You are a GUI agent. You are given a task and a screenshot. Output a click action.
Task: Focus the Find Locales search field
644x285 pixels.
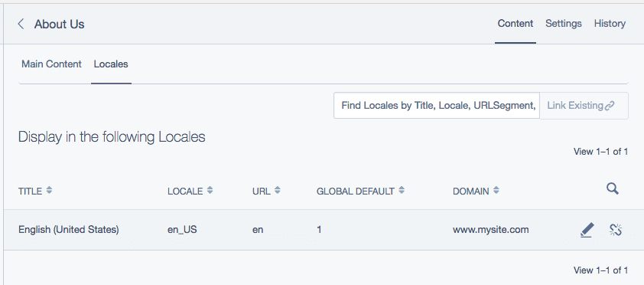pos(437,106)
